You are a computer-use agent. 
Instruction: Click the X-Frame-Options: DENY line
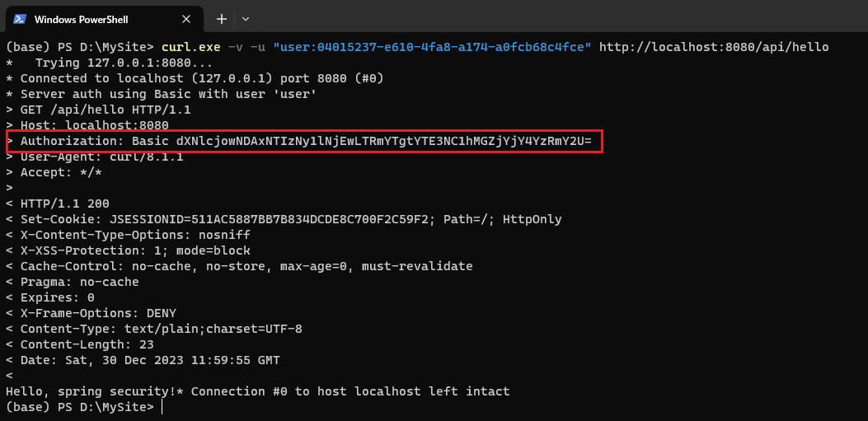tap(91, 314)
